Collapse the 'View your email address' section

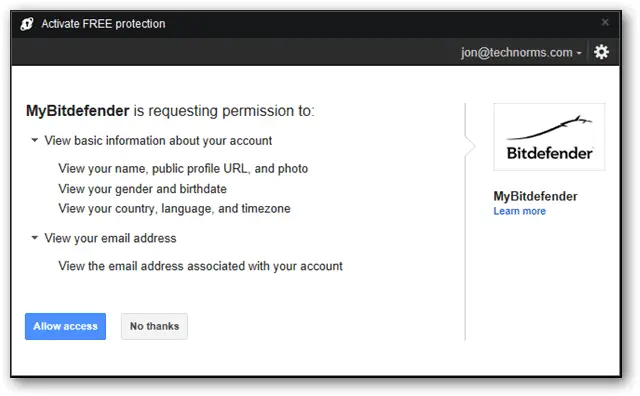(x=35, y=238)
